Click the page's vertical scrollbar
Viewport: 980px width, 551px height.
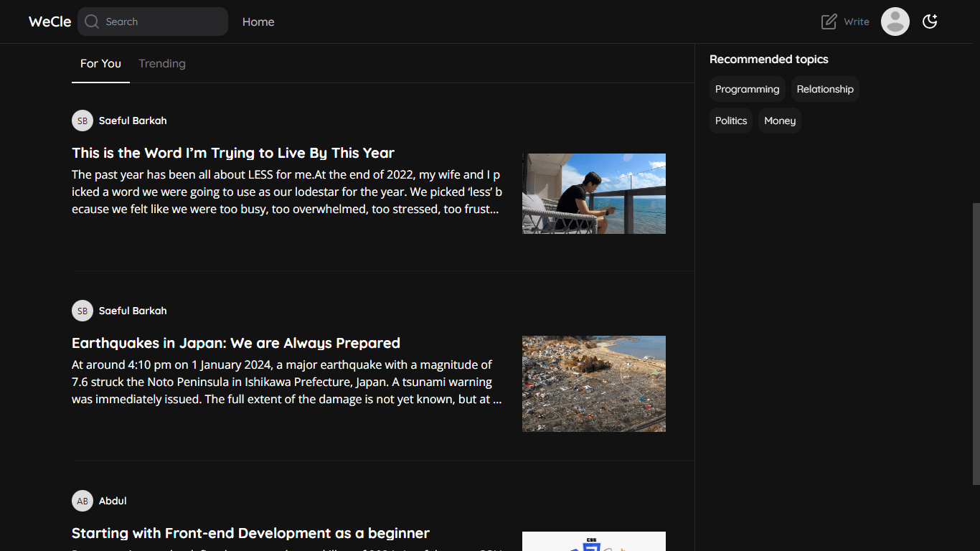click(976, 343)
